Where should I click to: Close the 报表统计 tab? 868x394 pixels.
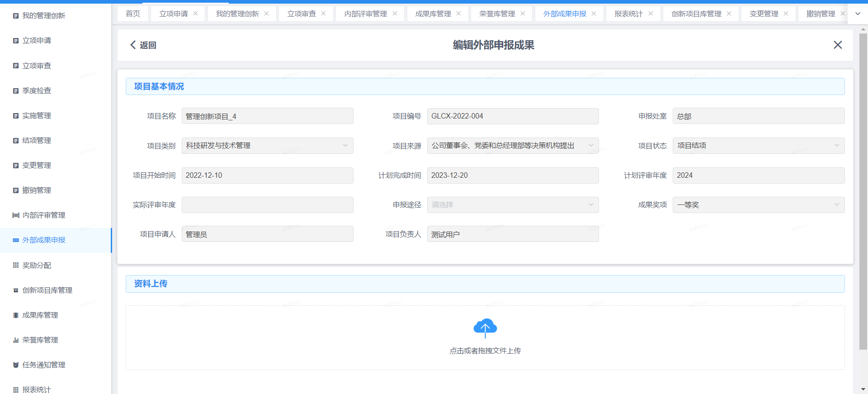651,14
